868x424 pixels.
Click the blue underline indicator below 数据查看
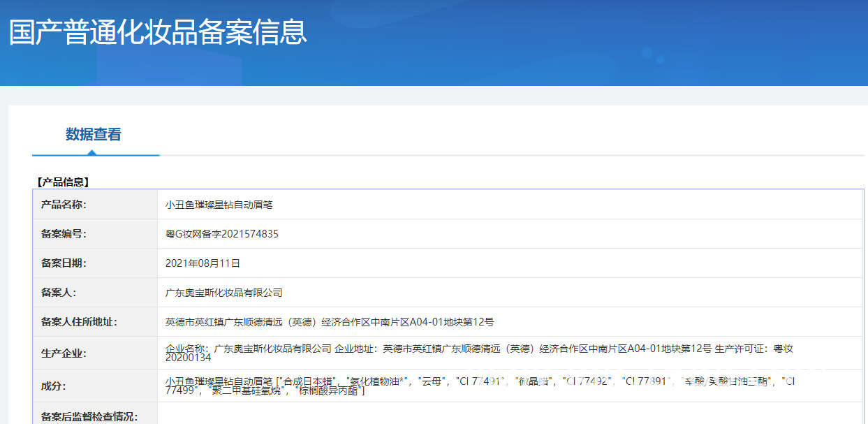(95, 155)
